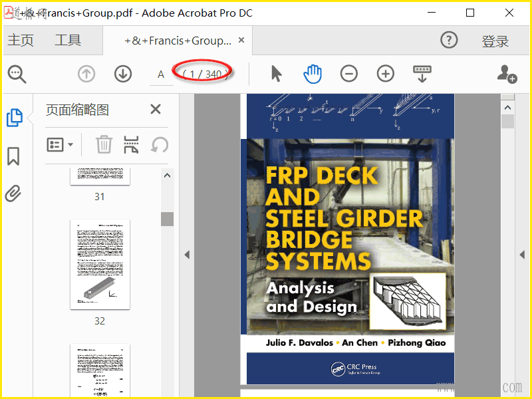Image resolution: width=532 pixels, height=399 pixels.
Task: Open the bookmarks panel
Action: pyautogui.click(x=13, y=156)
